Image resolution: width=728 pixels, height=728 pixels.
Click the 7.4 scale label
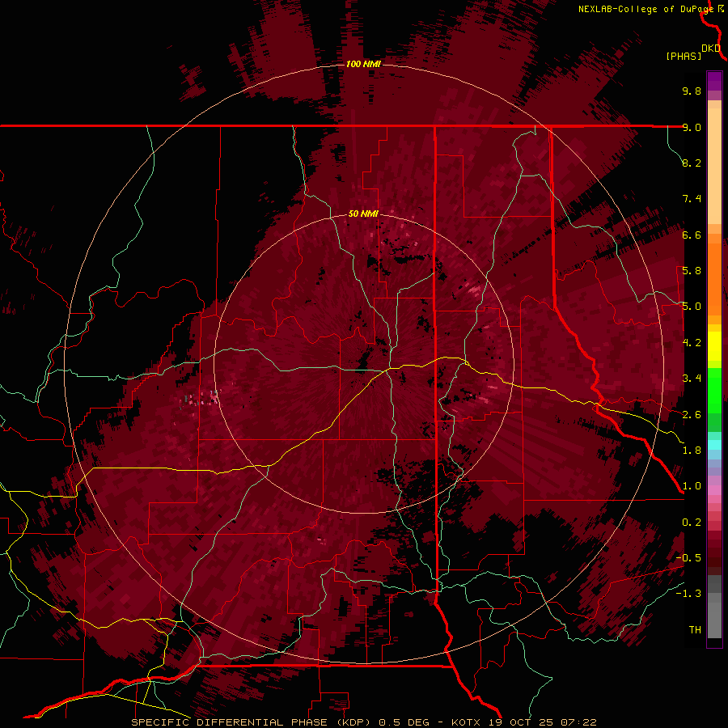click(692, 199)
